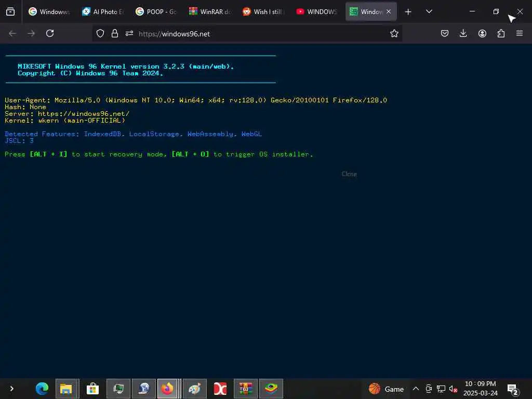532x399 pixels.
Task: Open Microsoft Store from taskbar
Action: click(92, 389)
